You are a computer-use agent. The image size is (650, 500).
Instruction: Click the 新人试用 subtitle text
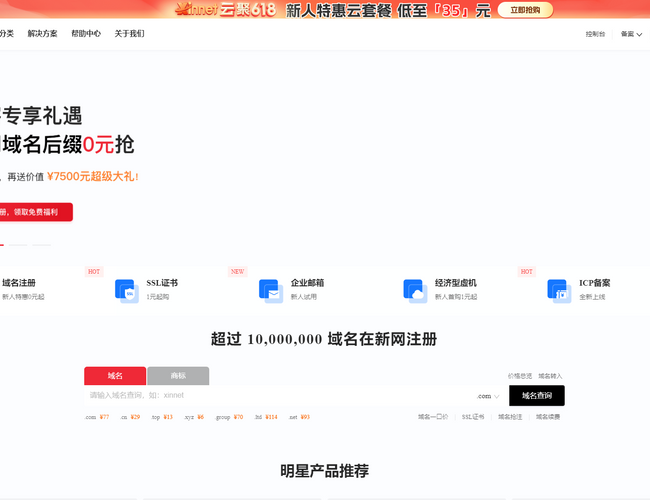tap(303, 297)
